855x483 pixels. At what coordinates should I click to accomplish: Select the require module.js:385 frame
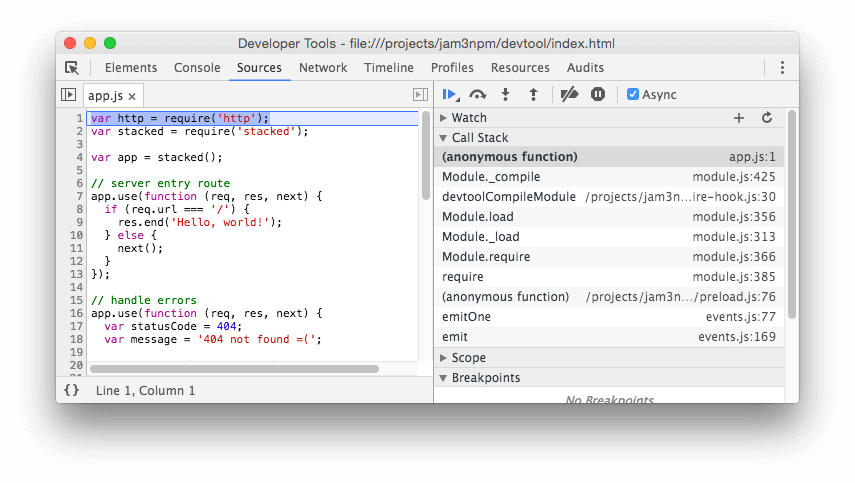click(609, 277)
